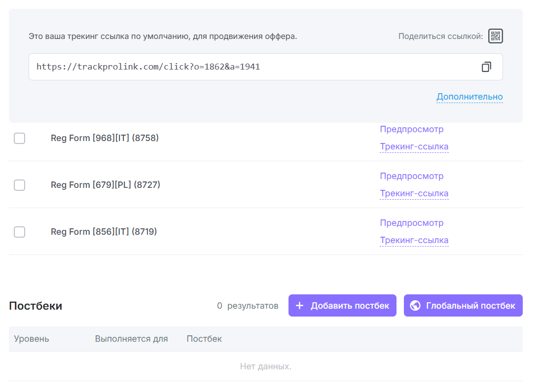Click the Выполняется для column header
The height and width of the screenshot is (392, 541).
coord(131,339)
